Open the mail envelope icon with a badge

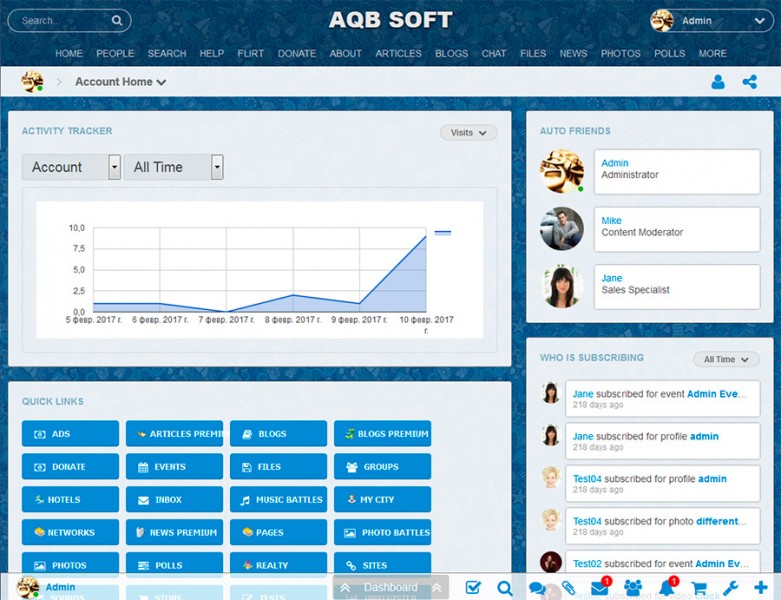[x=600, y=588]
